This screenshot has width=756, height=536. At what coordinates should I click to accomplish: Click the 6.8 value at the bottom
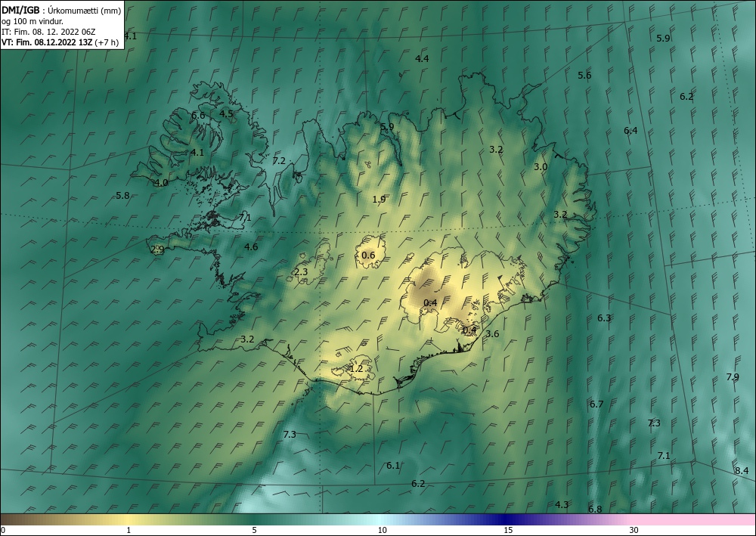click(595, 510)
